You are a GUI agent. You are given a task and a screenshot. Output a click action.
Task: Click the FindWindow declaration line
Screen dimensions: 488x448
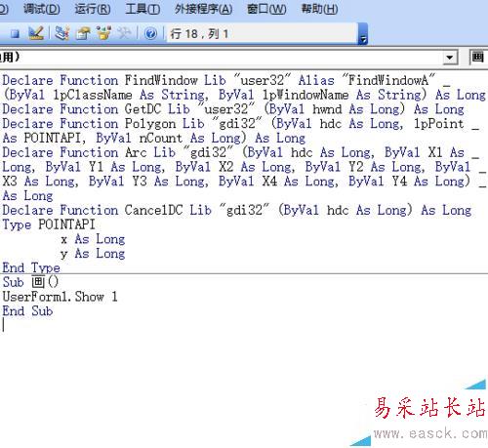point(226,80)
